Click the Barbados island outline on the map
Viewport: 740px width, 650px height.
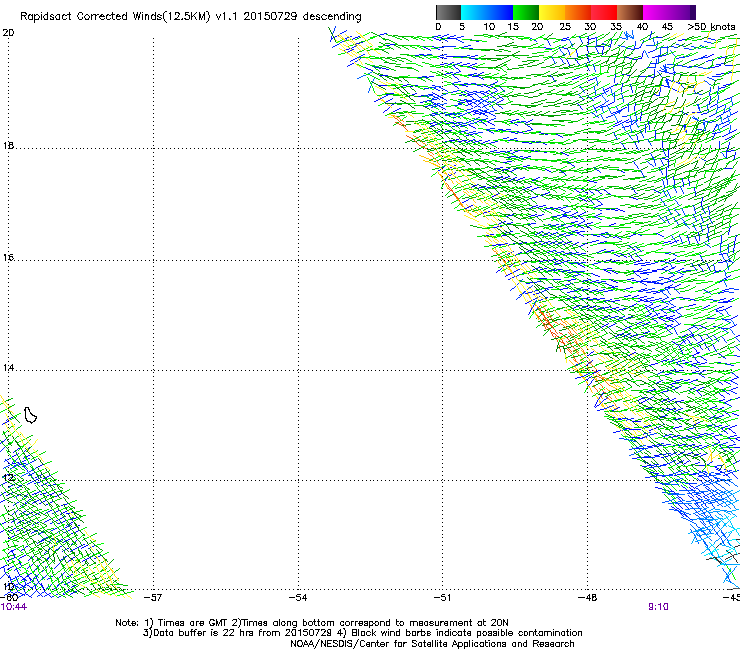click(30, 415)
